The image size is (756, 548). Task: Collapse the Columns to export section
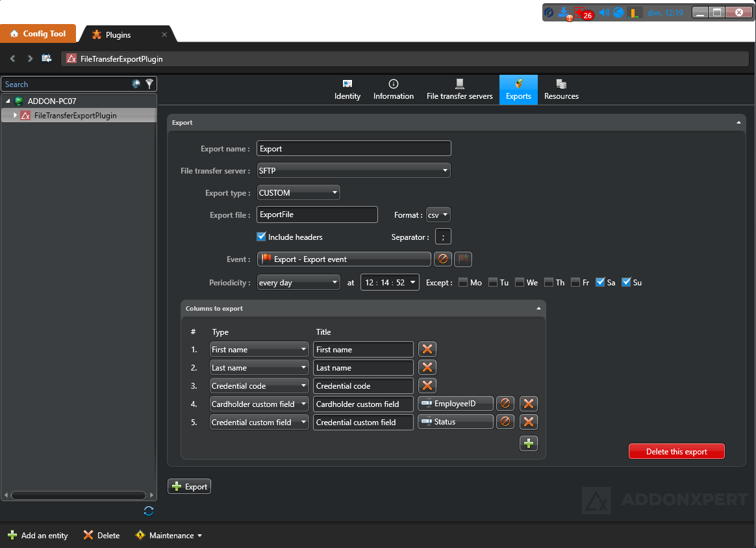(538, 308)
